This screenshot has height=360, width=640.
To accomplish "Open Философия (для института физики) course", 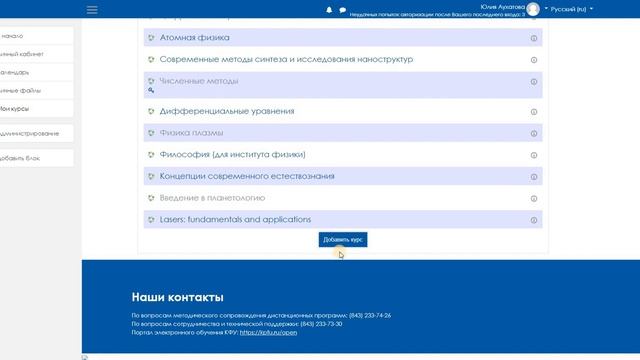I will pyautogui.click(x=232, y=154).
